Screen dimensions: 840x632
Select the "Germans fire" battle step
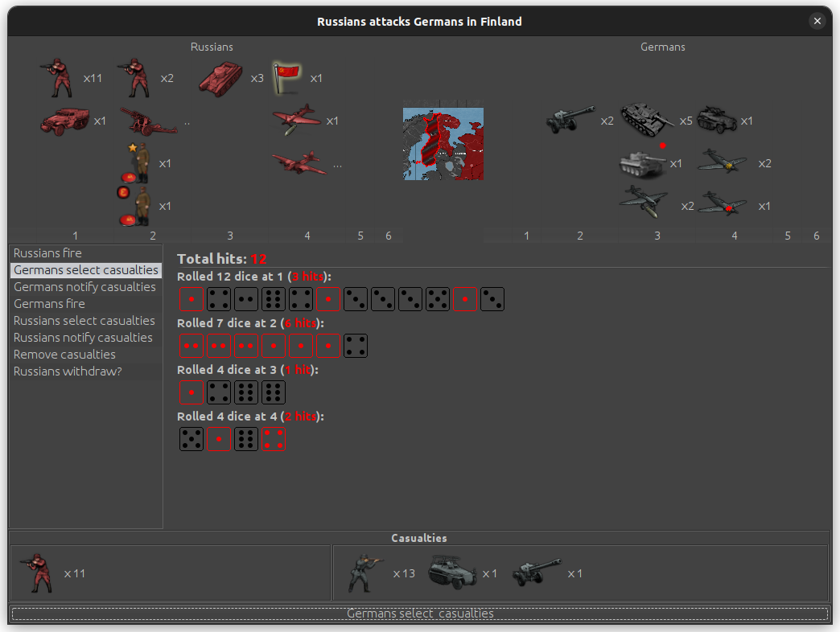pos(49,304)
